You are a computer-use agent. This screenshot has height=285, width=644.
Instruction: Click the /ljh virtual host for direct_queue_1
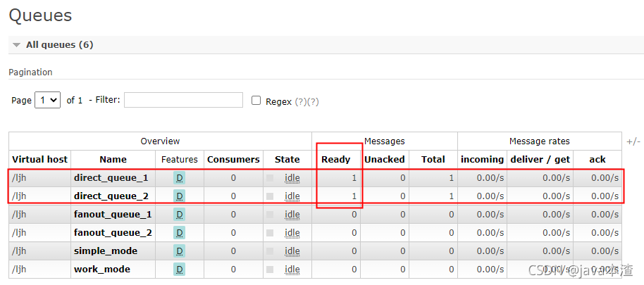click(19, 178)
